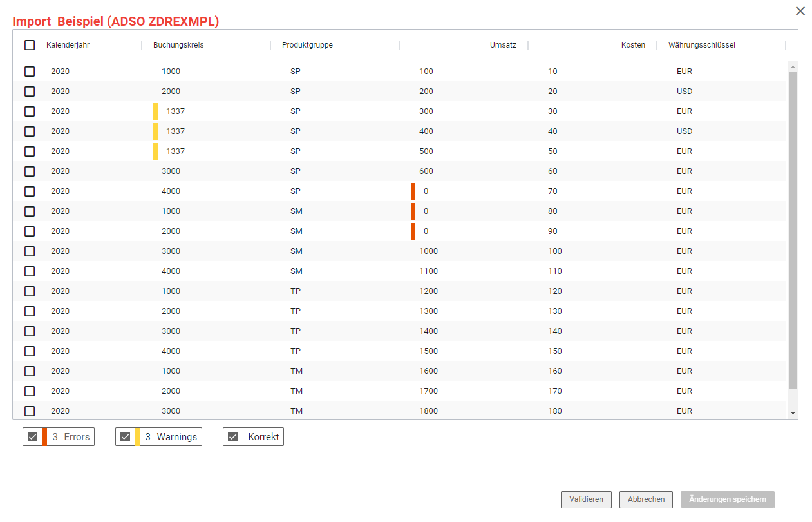Screen dimensions: 812x522
Task: Select the row with Umsatz 100
Action: point(30,72)
